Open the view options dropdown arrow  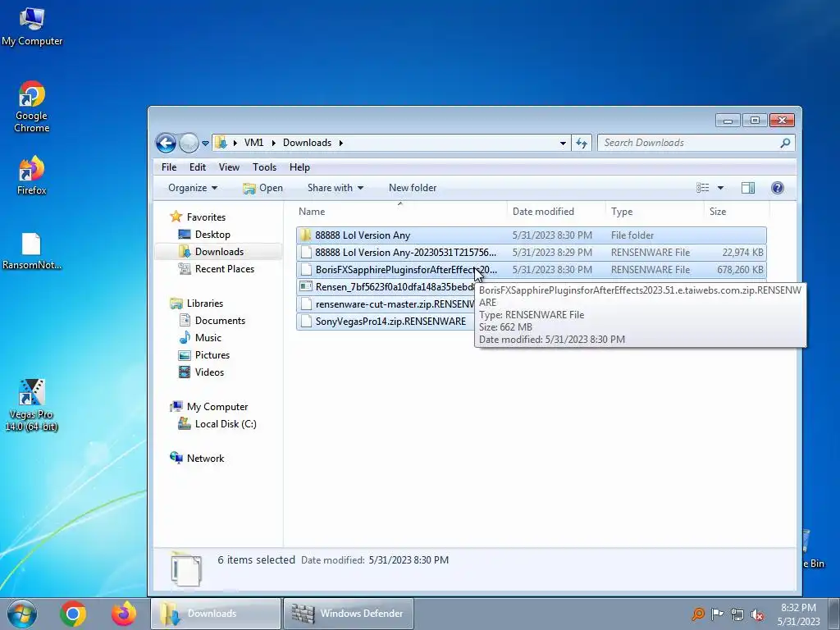(720, 188)
